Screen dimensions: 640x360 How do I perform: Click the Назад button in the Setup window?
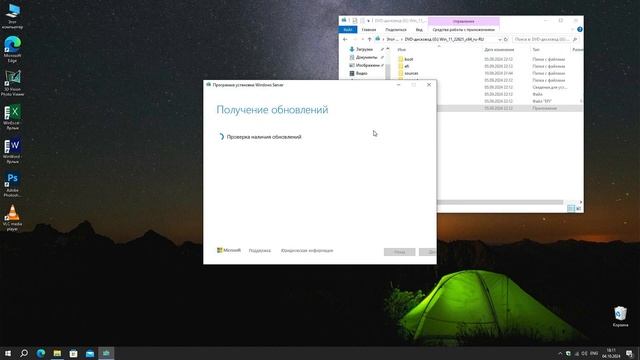point(399,252)
